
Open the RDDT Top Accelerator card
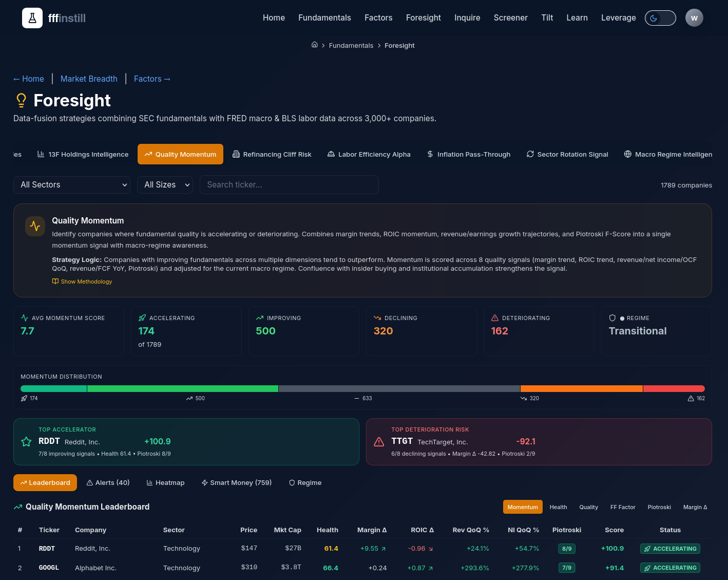tap(186, 442)
